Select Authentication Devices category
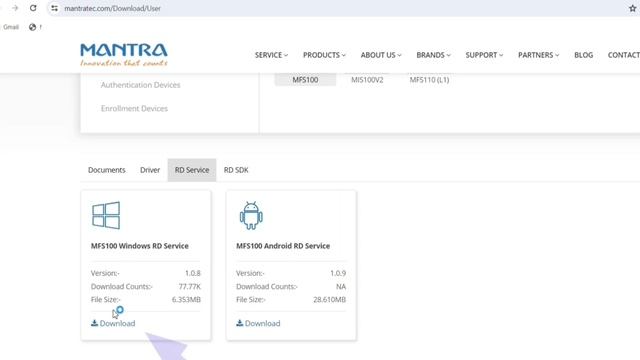This screenshot has height=360, width=640. (140, 85)
